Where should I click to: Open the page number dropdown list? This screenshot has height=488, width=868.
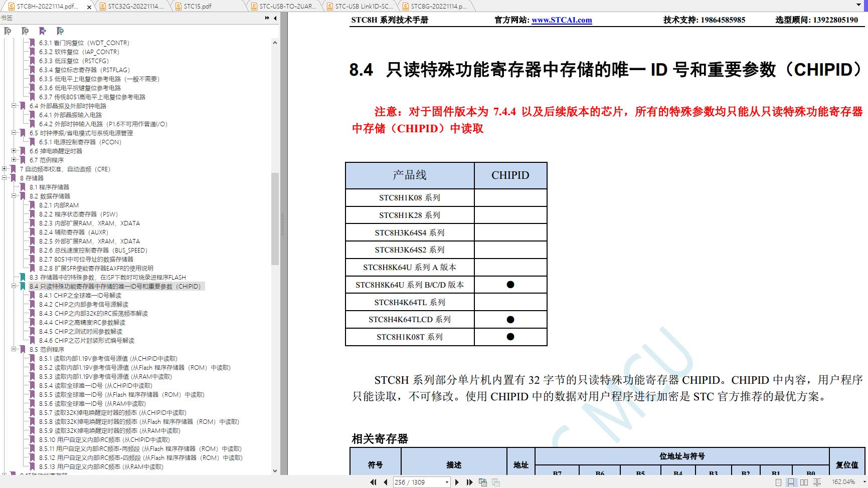coord(447,482)
